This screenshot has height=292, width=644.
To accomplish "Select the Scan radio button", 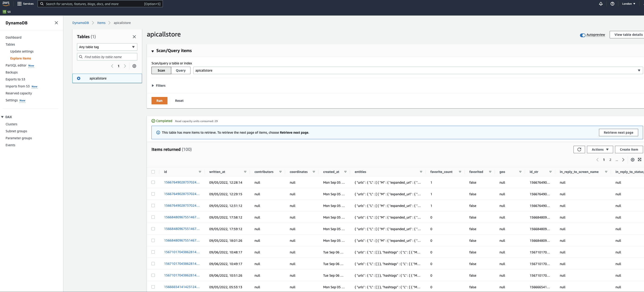I will [x=161, y=70].
